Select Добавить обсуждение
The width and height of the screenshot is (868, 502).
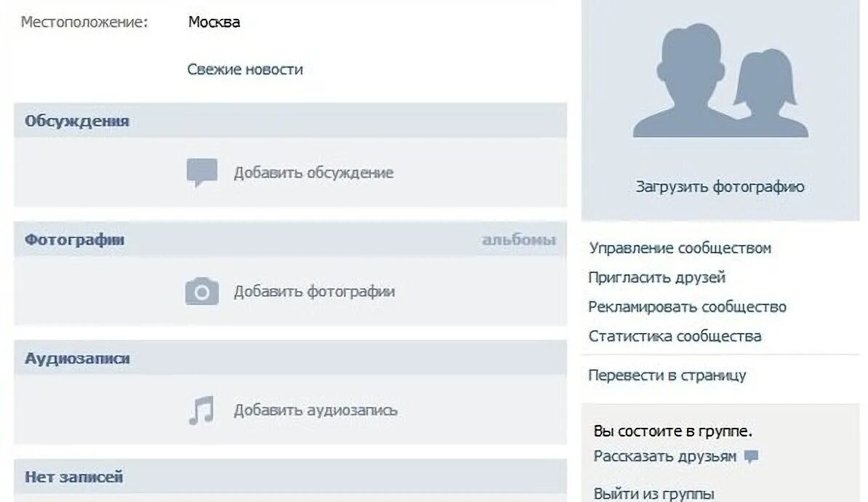click(x=313, y=173)
